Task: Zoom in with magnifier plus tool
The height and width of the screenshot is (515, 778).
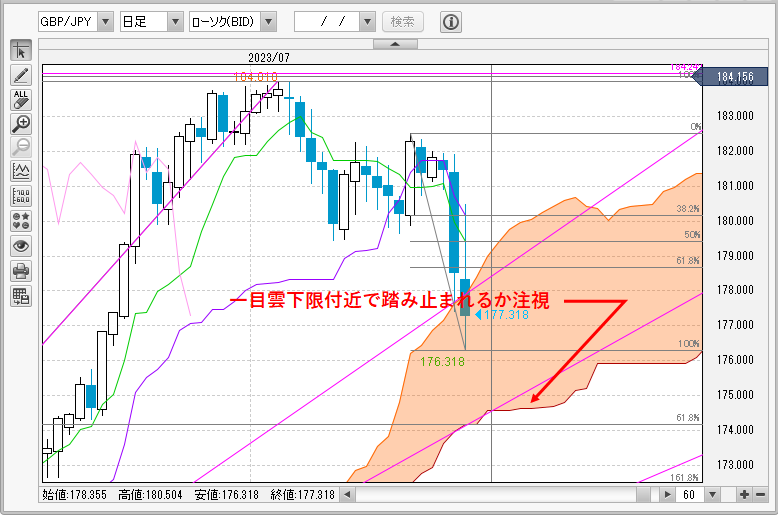Action: (x=21, y=124)
